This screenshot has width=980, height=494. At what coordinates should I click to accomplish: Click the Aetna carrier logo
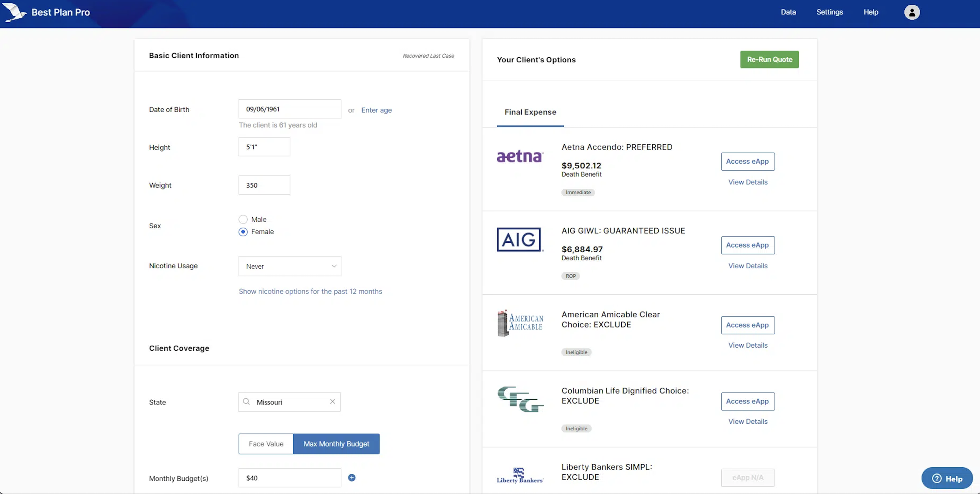point(520,156)
